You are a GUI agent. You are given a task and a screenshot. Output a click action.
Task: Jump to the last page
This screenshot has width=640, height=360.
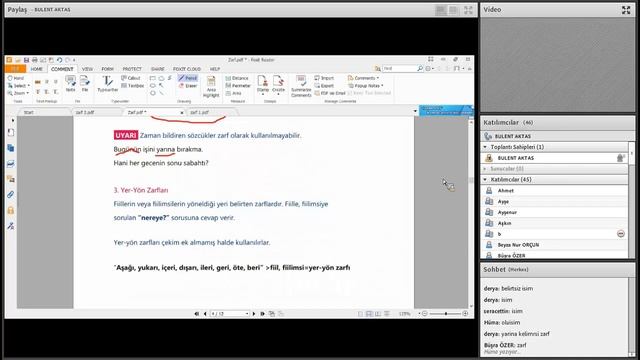pyautogui.click(x=262, y=313)
